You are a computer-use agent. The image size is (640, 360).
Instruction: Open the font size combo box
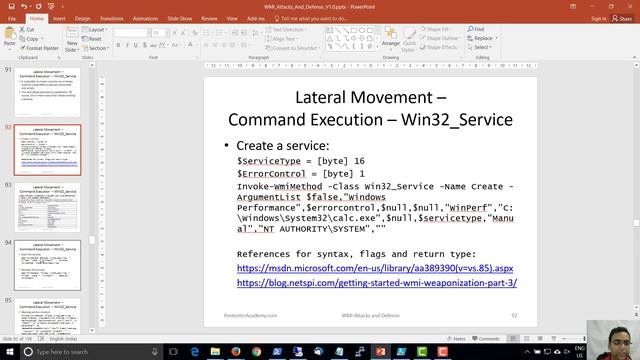(160, 33)
